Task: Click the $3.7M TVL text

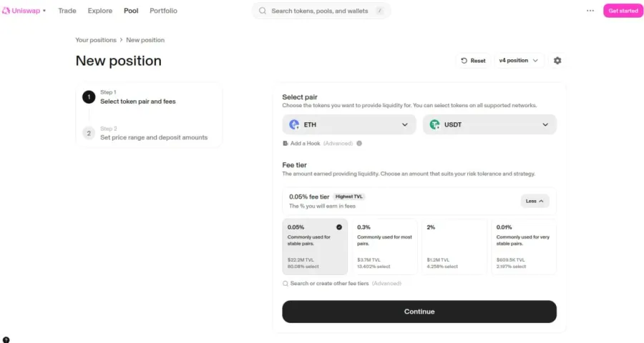Action: [369, 259]
